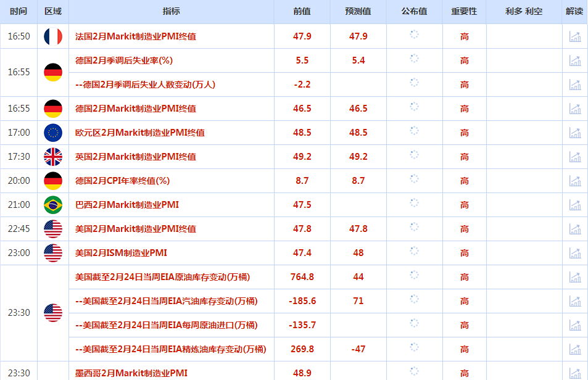Click the US flag at 23:00
Image resolution: width=588 pixels, height=380 pixels.
click(53, 253)
